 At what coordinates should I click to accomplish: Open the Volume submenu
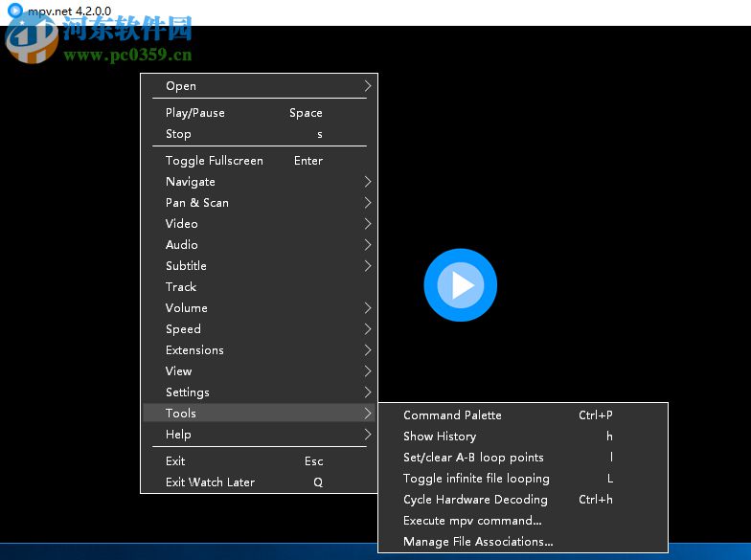pos(259,308)
